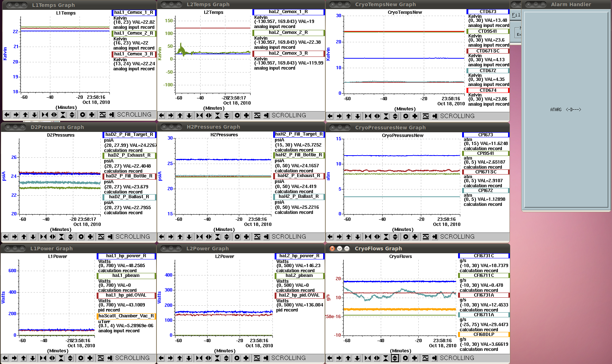Expand time axis in L2Temps Graph
Screen dimensions: 612x364
209,116
